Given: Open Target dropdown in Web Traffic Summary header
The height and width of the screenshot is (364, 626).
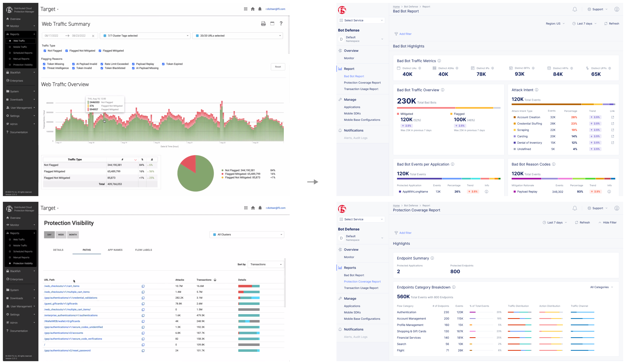Looking at the screenshot, I should pyautogui.click(x=49, y=9).
